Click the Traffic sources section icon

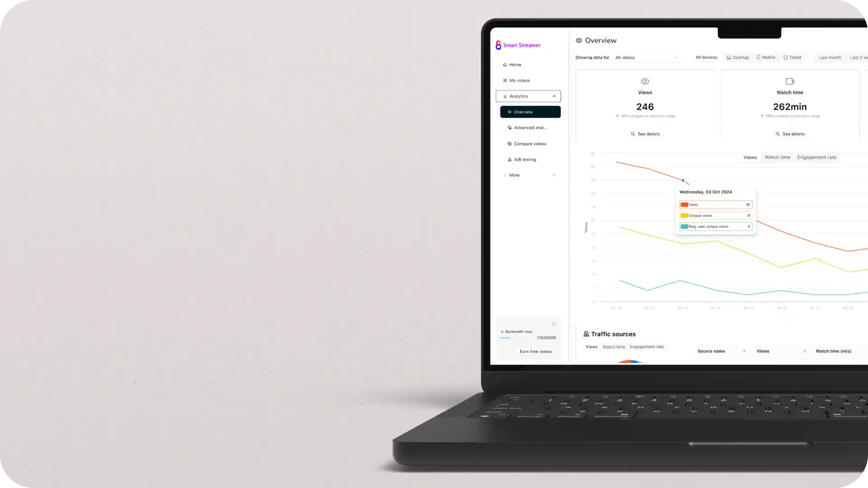[x=586, y=333]
